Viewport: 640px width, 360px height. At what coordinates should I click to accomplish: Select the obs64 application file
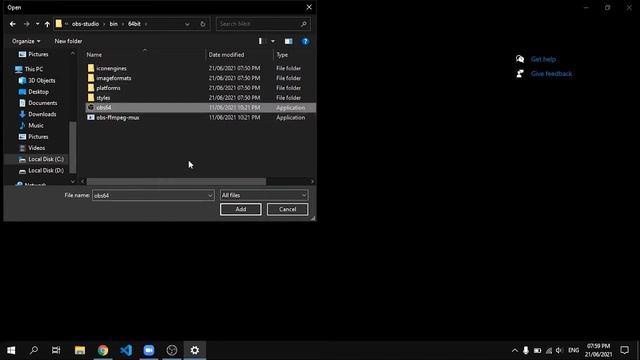pos(200,107)
